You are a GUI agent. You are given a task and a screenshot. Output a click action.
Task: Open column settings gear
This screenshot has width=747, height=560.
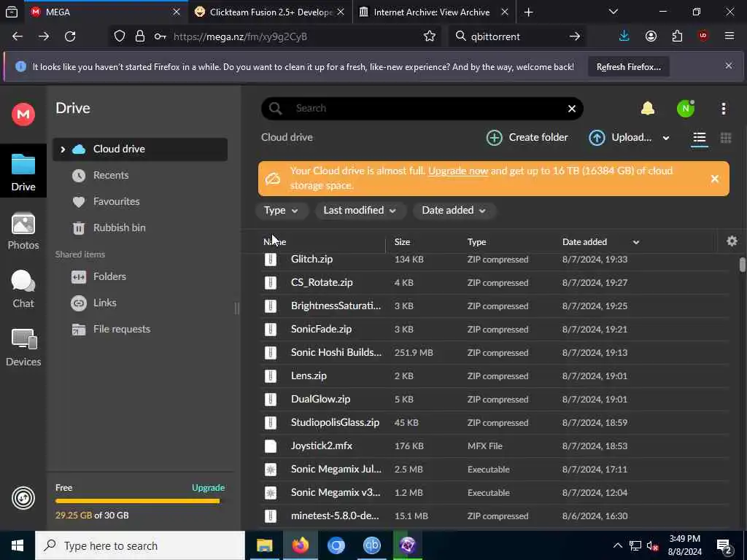(732, 241)
